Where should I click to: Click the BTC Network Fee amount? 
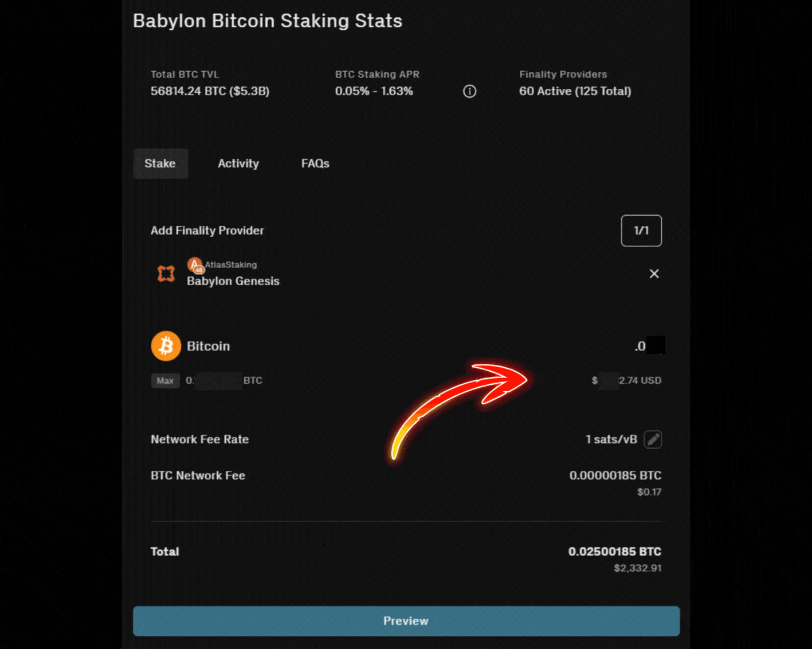(x=615, y=475)
